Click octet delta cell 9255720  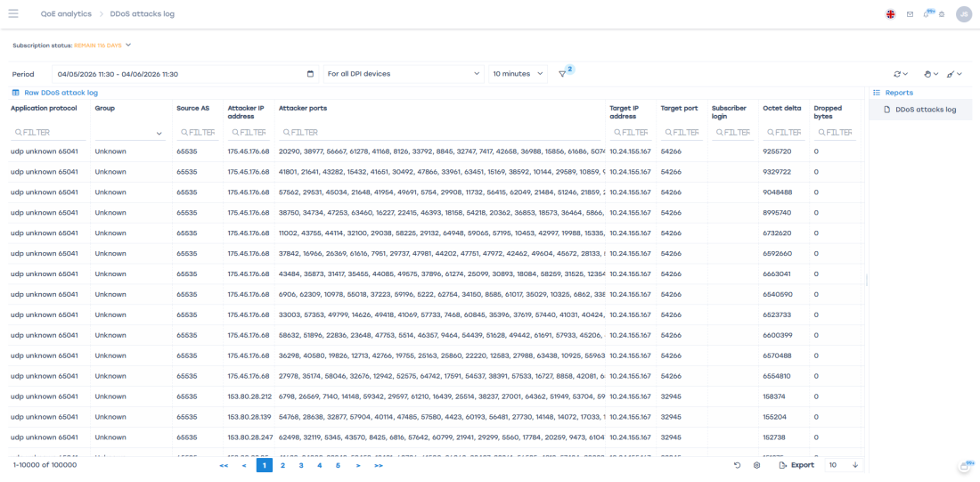click(x=777, y=151)
